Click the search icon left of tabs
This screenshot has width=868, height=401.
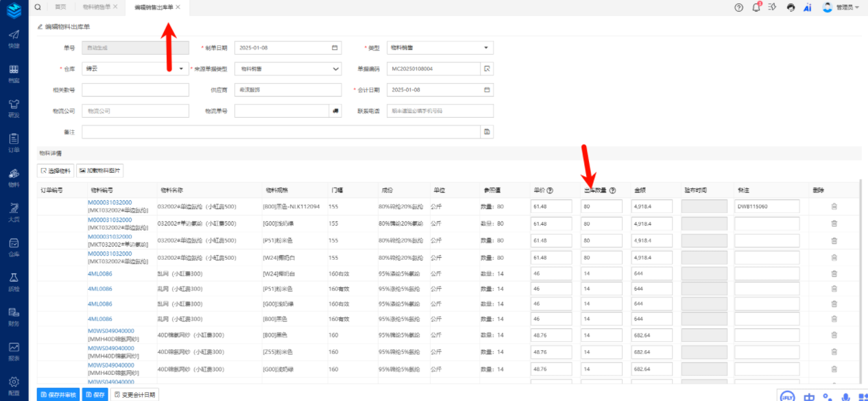click(38, 7)
